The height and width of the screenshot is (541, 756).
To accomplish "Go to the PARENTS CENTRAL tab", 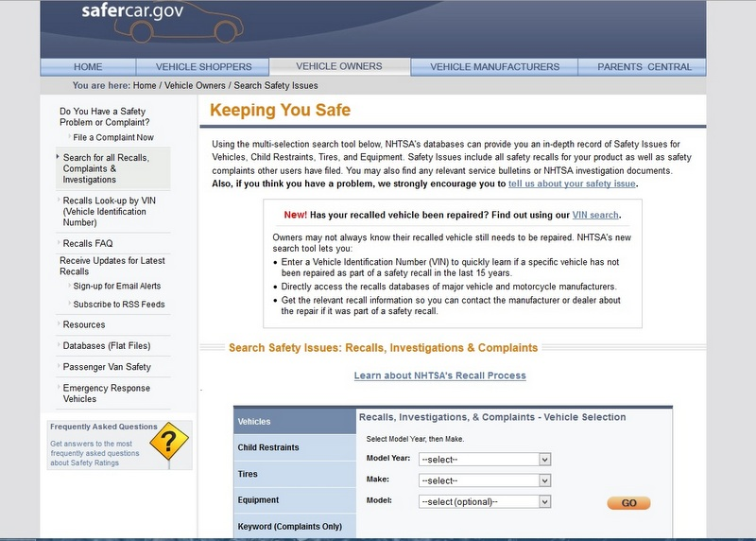I will [644, 67].
